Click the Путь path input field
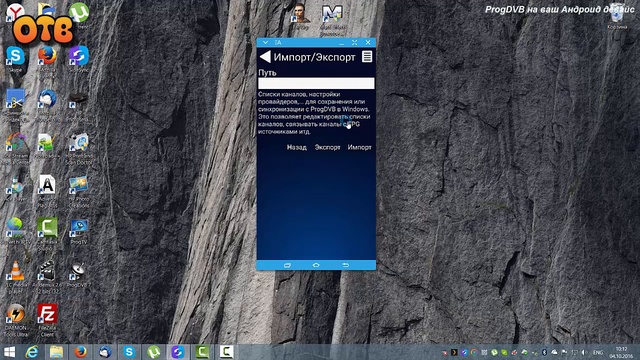Viewport: 640px width, 360px height. 316,83
